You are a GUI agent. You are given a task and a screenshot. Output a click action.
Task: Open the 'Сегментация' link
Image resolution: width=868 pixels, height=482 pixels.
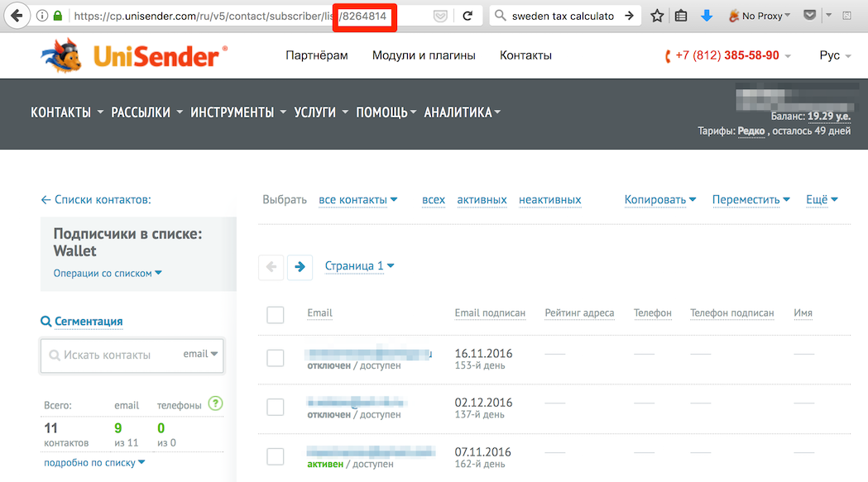(89, 322)
